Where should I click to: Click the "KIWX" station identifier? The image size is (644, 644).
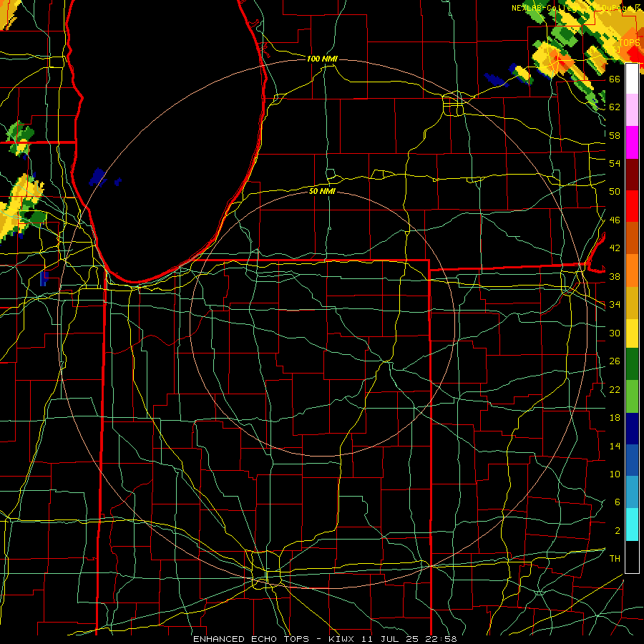343,639
